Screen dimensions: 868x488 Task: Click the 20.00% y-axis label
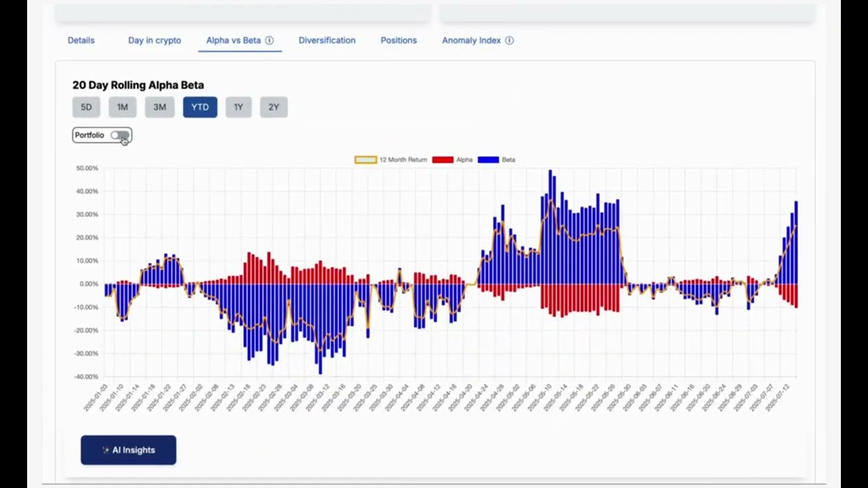point(87,238)
